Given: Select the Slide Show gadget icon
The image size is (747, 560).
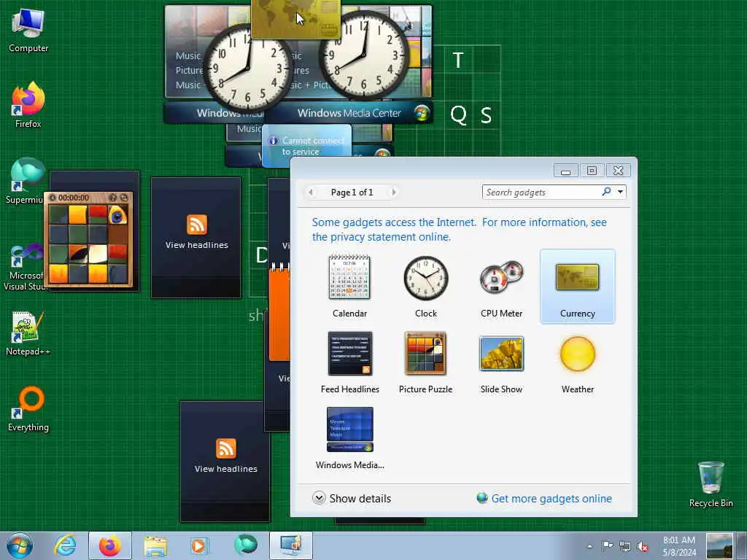Looking at the screenshot, I should click(501, 354).
